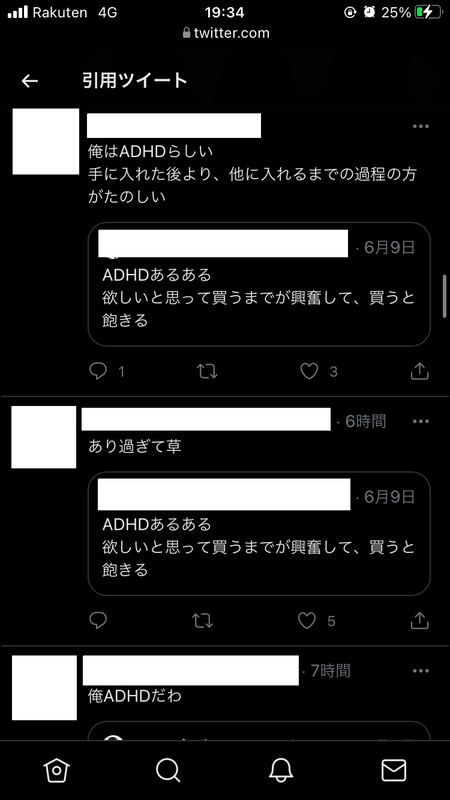This screenshot has width=450, height=800.
Task: Like the tweet with 5 likes
Action: coord(307,620)
